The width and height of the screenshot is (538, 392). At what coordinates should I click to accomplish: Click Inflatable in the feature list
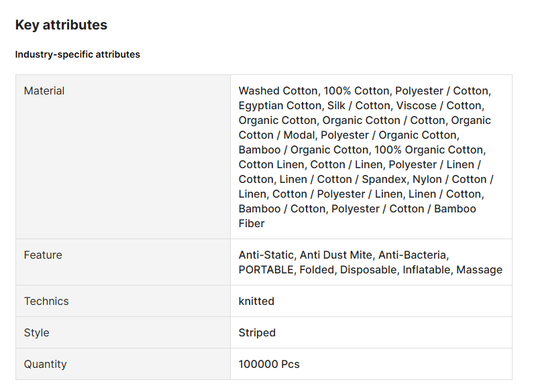(x=427, y=269)
